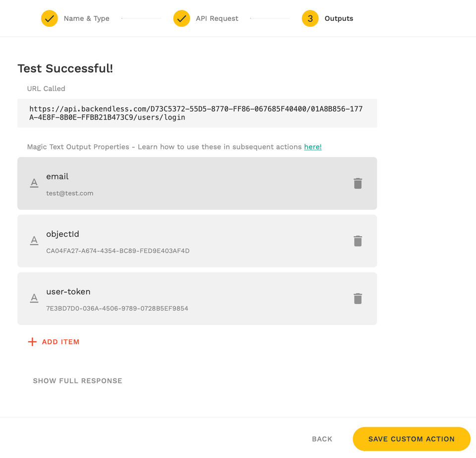
Task: Delete the email output property
Action: click(357, 184)
